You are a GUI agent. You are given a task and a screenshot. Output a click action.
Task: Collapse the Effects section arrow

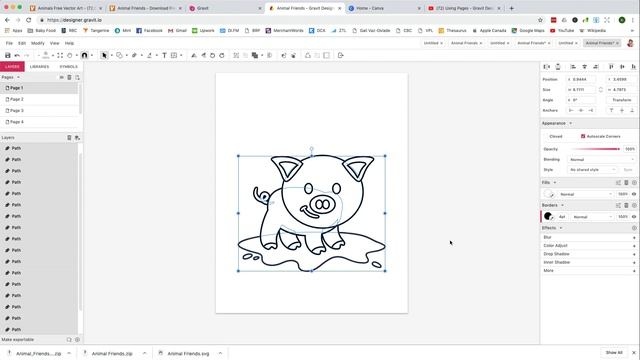561,228
